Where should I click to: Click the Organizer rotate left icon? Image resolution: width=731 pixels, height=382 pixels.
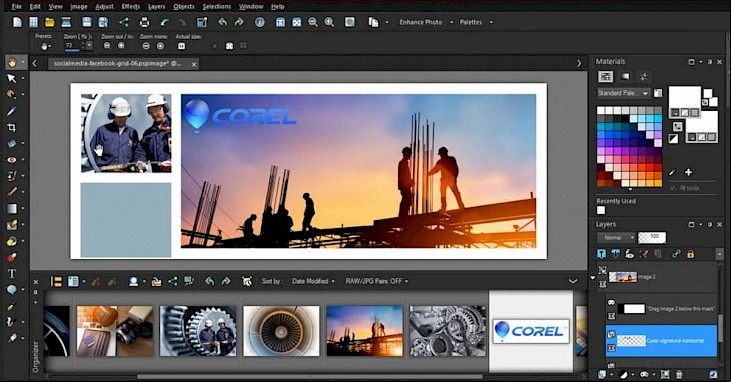(x=209, y=281)
